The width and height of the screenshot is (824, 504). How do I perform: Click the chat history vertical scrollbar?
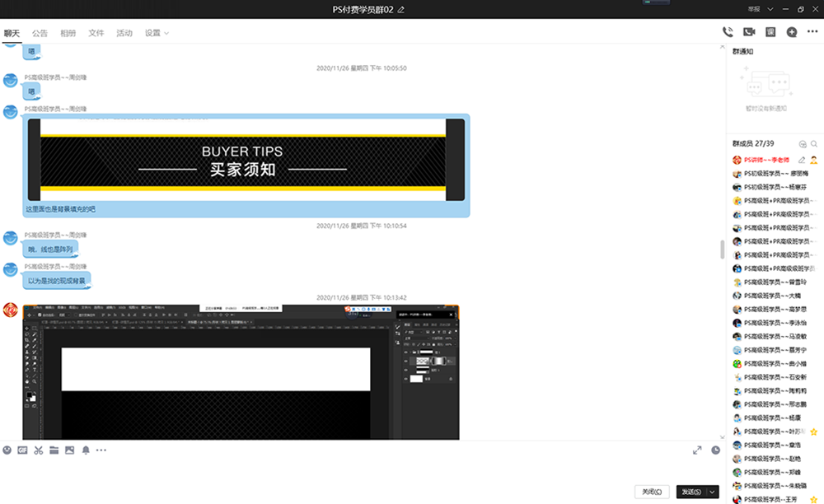[x=722, y=249]
